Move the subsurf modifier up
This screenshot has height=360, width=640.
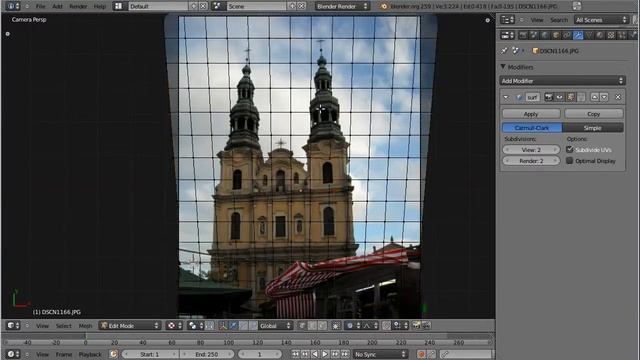pyautogui.click(x=595, y=97)
